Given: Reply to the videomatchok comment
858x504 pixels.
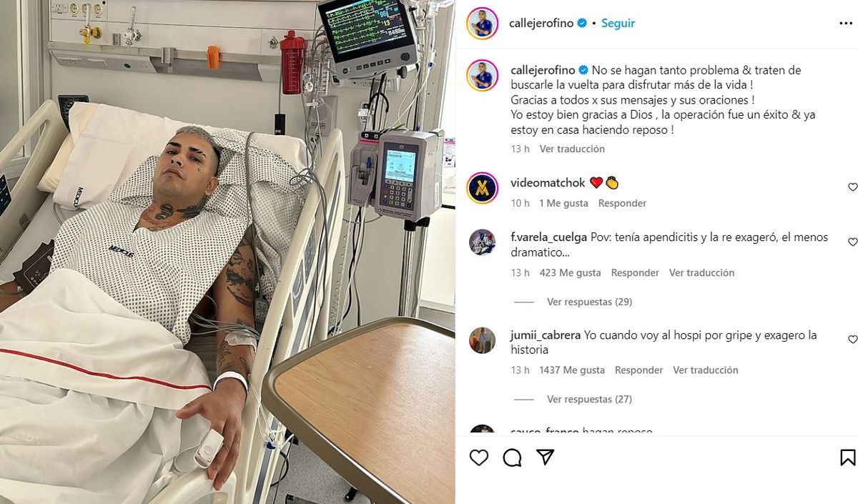Looking at the screenshot, I should coord(622,203).
